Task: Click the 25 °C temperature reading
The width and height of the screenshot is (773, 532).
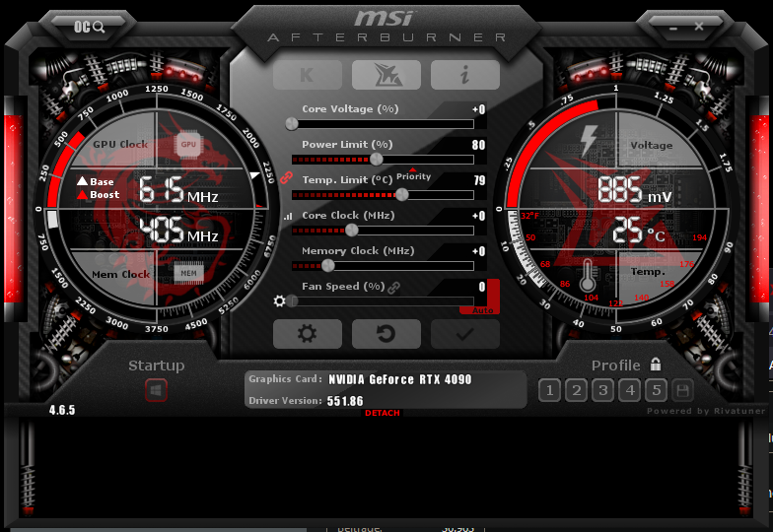Action: (x=639, y=231)
